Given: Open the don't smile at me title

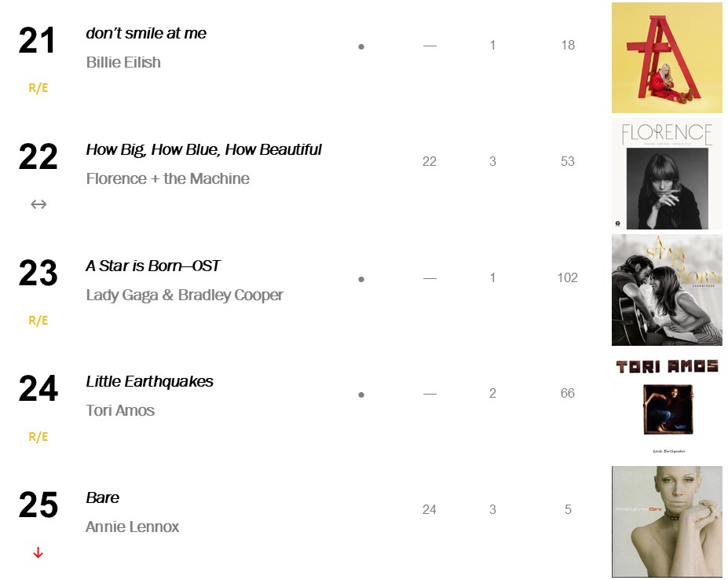Looking at the screenshot, I should click(x=146, y=34).
